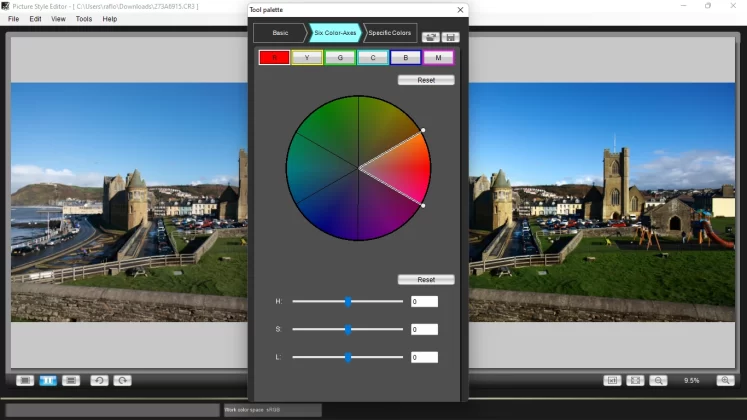Switch to the Basic tab
This screenshot has height=420, width=747.
pos(279,33)
